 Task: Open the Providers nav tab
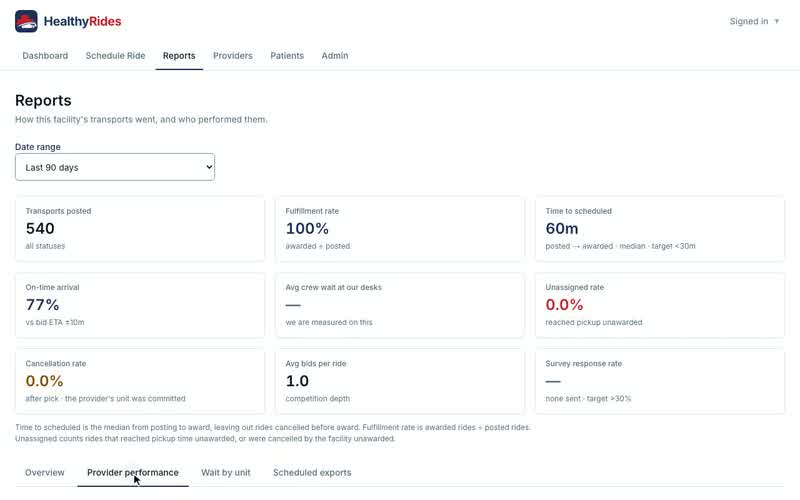(233, 56)
